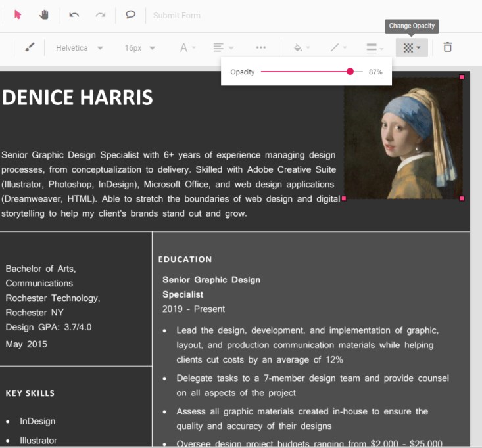Delete selected object with trash icon
The image size is (482, 448).
(x=447, y=47)
